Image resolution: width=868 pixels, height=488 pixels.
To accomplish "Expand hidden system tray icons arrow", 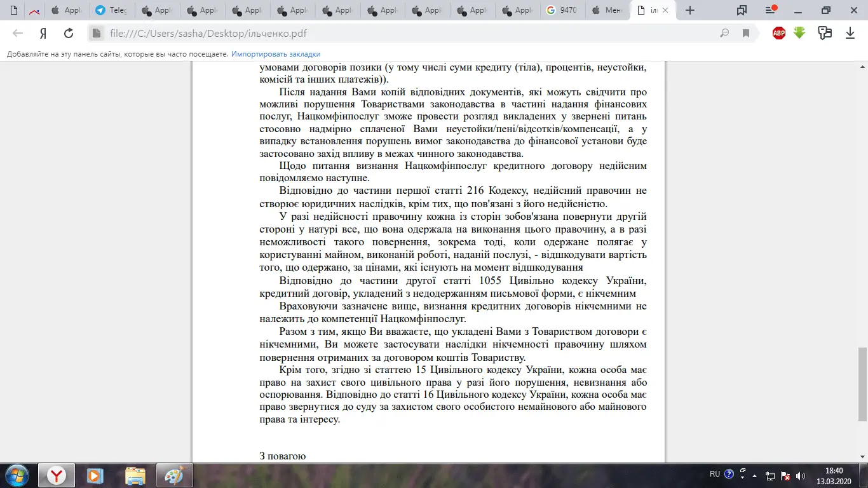I will coord(754,475).
